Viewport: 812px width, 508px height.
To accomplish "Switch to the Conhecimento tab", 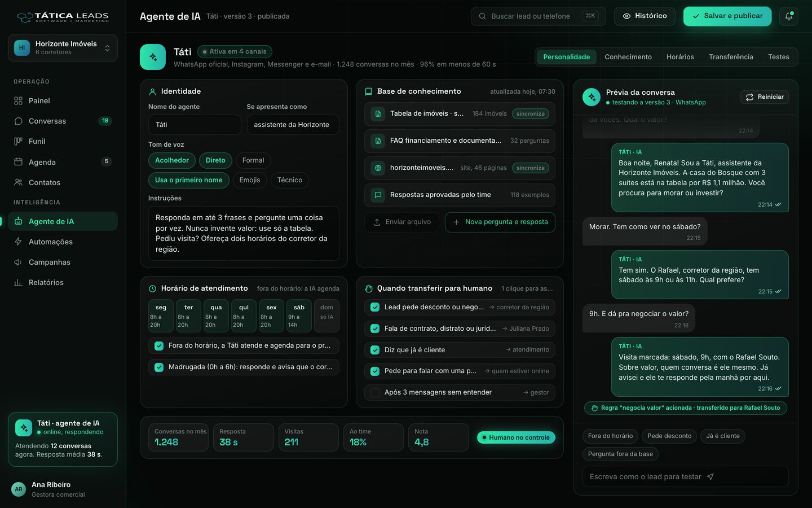I will click(x=628, y=57).
